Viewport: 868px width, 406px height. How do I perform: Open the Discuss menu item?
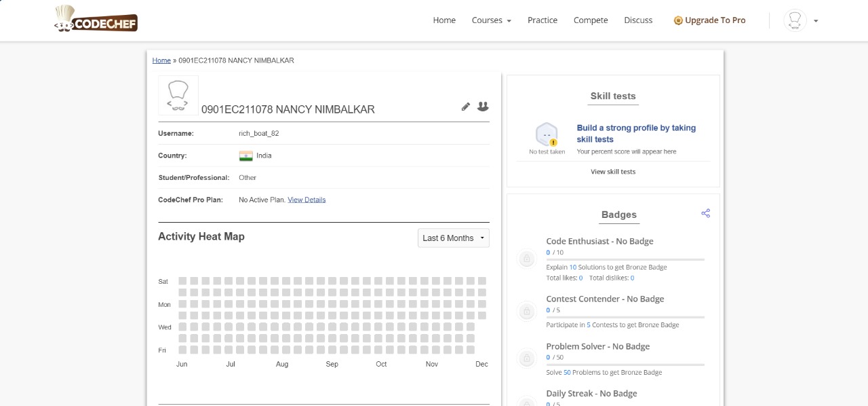coord(638,20)
